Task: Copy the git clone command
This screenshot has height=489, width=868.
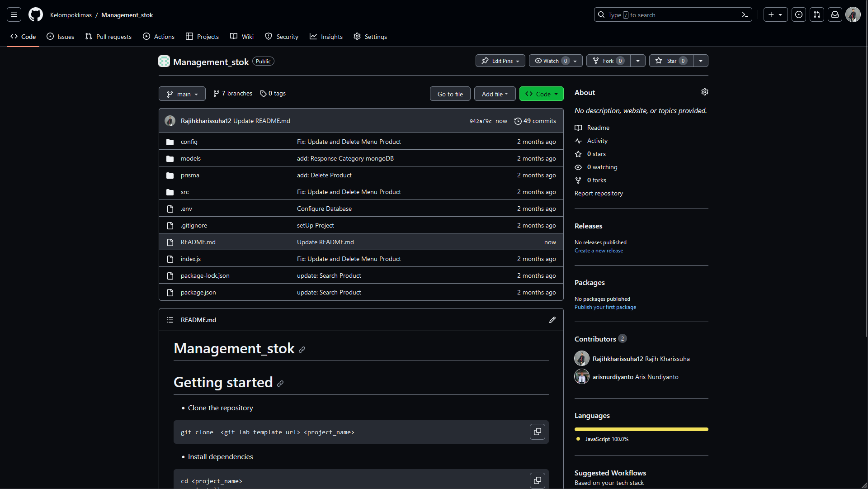Action: coord(537,432)
